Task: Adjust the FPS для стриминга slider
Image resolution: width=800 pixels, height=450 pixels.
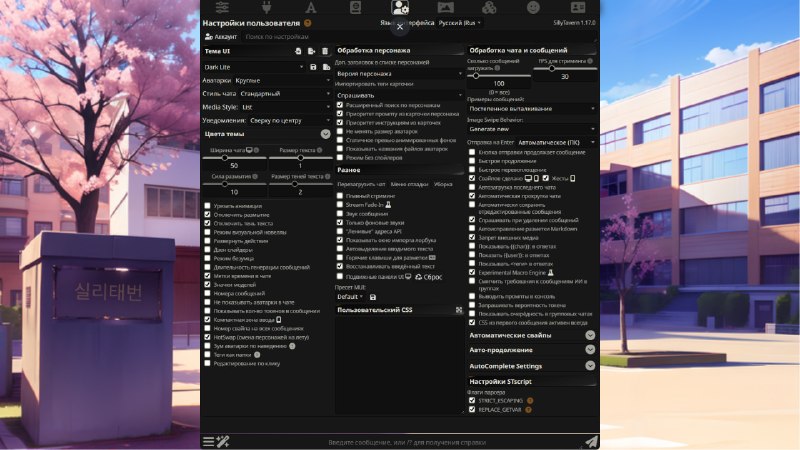Action: tap(565, 68)
